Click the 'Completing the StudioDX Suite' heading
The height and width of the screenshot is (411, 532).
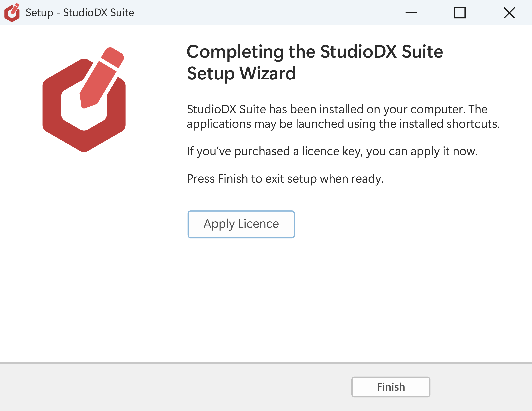pos(315,52)
